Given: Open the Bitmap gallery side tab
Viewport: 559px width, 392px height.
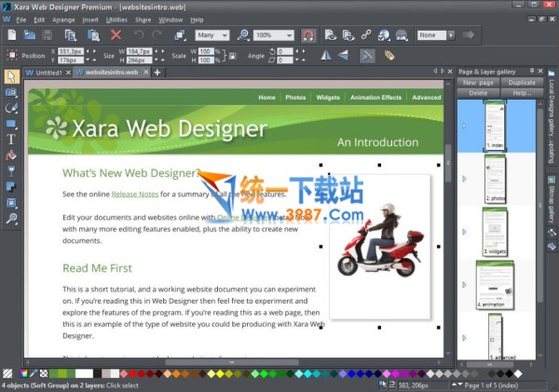Looking at the screenshot, I should pyautogui.click(x=552, y=199).
